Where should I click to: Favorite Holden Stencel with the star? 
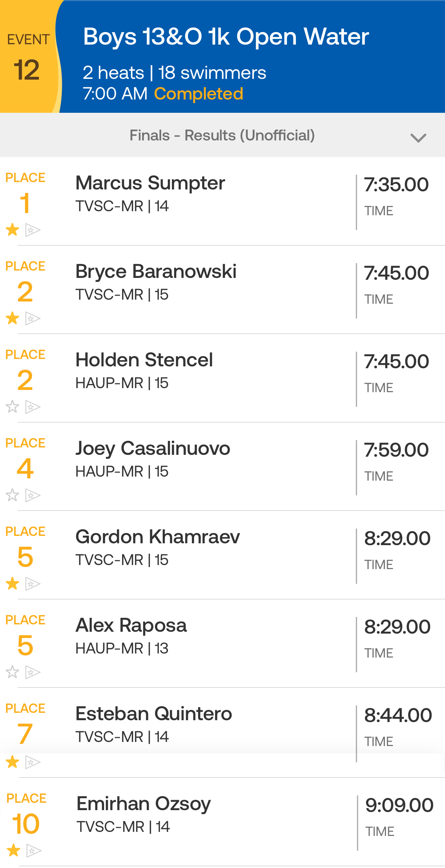(x=13, y=407)
